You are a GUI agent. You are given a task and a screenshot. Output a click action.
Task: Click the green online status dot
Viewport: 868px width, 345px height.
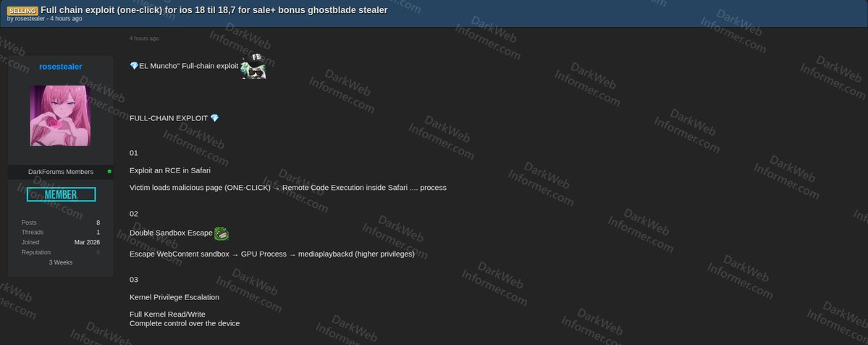pyautogui.click(x=109, y=172)
